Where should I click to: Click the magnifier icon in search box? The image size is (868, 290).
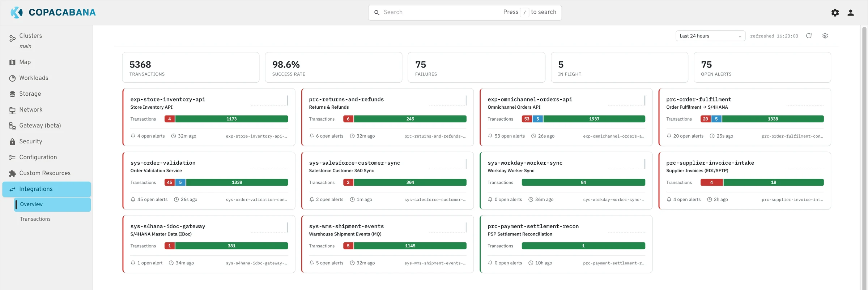coord(376,13)
